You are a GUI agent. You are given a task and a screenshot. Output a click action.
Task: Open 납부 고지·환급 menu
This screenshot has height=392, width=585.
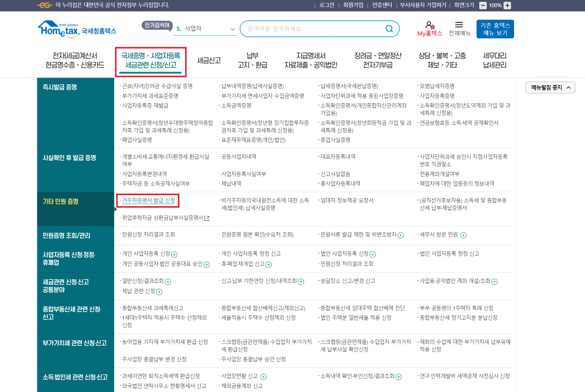[x=252, y=60]
